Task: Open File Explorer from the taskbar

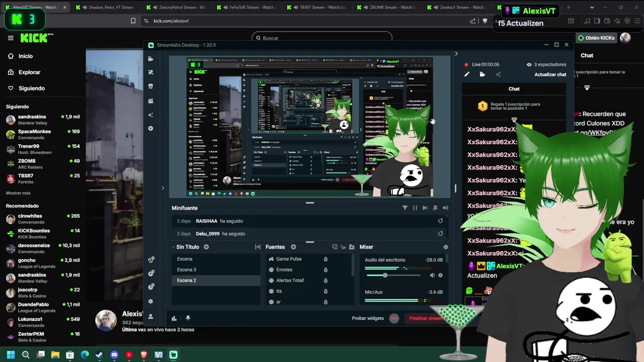Action: pyautogui.click(x=55, y=354)
